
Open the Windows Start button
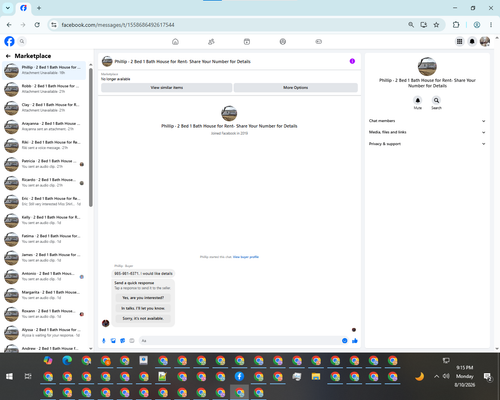(9, 376)
